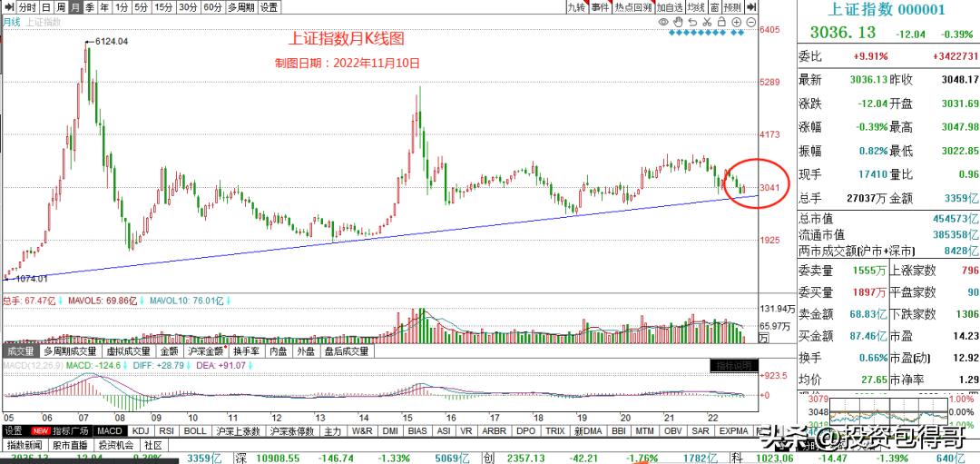
Task: Open the 多周期 multi-period dropdown
Action: (x=240, y=7)
